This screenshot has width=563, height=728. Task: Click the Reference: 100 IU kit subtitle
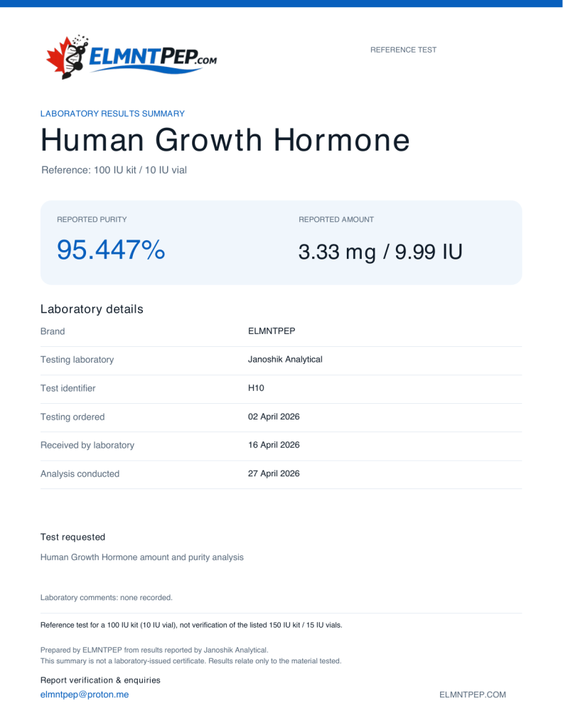pyautogui.click(x=114, y=170)
